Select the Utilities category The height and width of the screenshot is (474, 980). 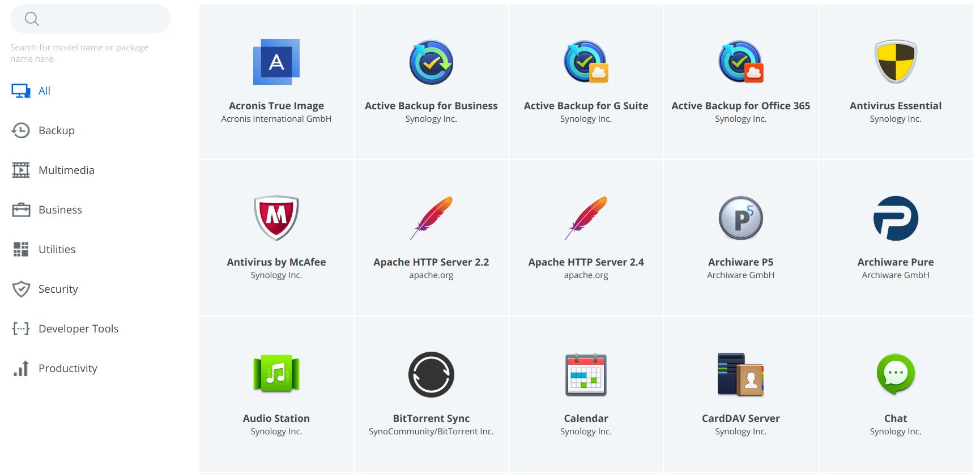[57, 249]
